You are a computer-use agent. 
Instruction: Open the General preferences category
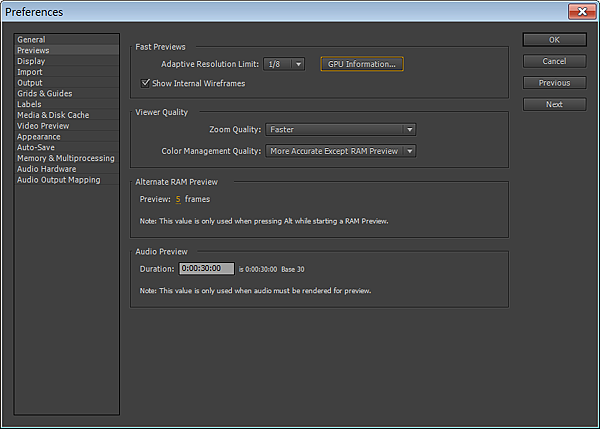click(67, 40)
